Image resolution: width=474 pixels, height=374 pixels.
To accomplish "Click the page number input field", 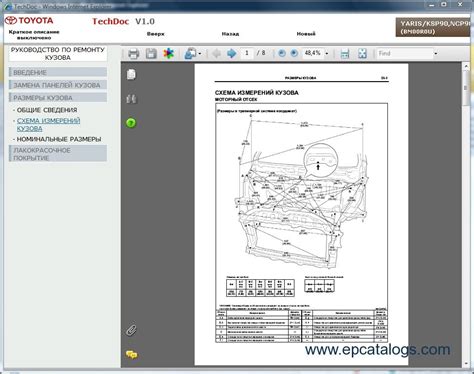I will pyautogui.click(x=247, y=53).
